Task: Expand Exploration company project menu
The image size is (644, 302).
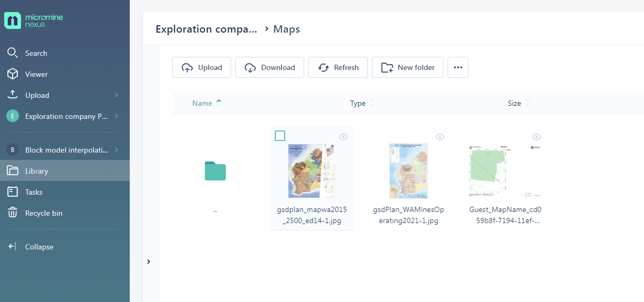Action: click(x=116, y=116)
